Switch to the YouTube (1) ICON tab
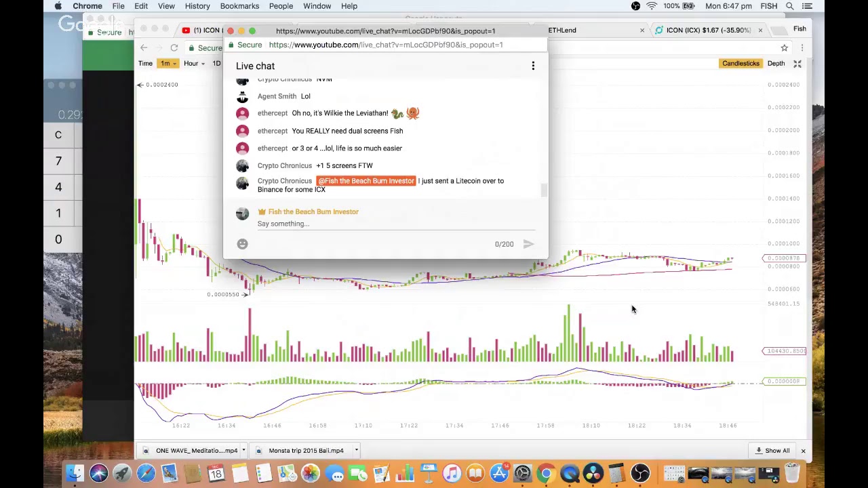Viewport: 868px width, 488px height. (202, 30)
